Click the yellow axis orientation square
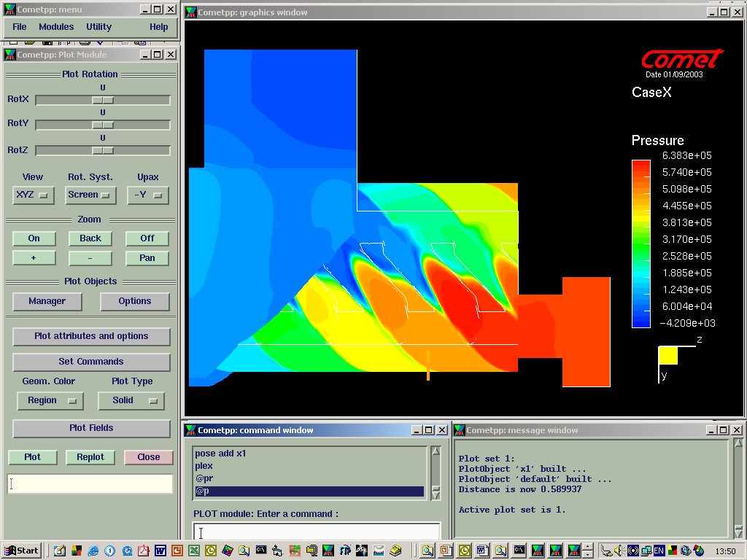 click(x=668, y=355)
